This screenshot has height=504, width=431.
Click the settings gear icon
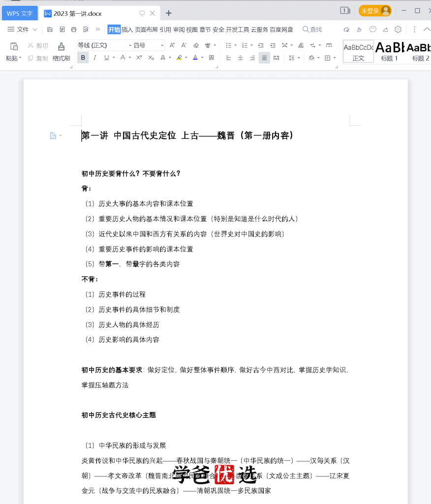point(398,30)
